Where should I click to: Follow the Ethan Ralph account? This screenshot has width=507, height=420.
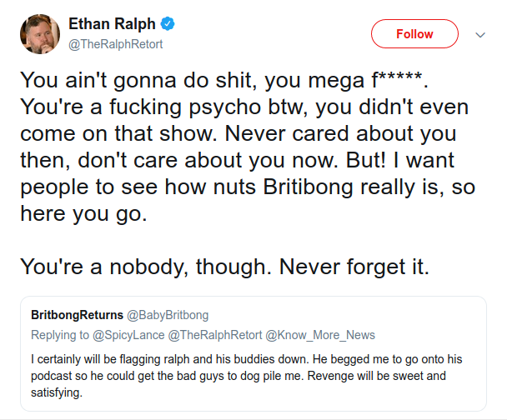click(414, 34)
